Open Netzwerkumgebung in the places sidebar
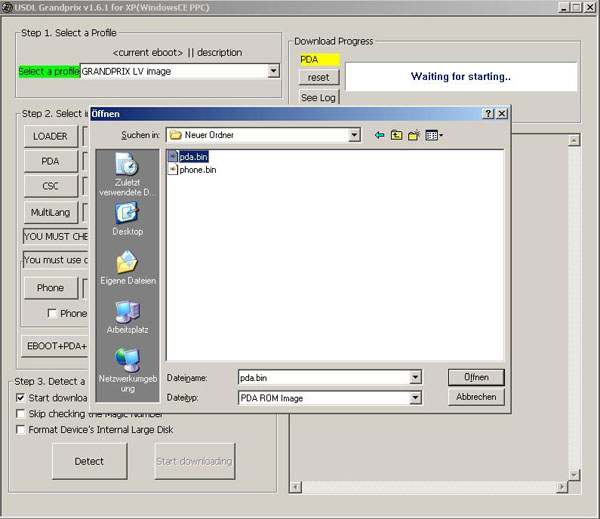This screenshot has height=519, width=600. coord(127,367)
